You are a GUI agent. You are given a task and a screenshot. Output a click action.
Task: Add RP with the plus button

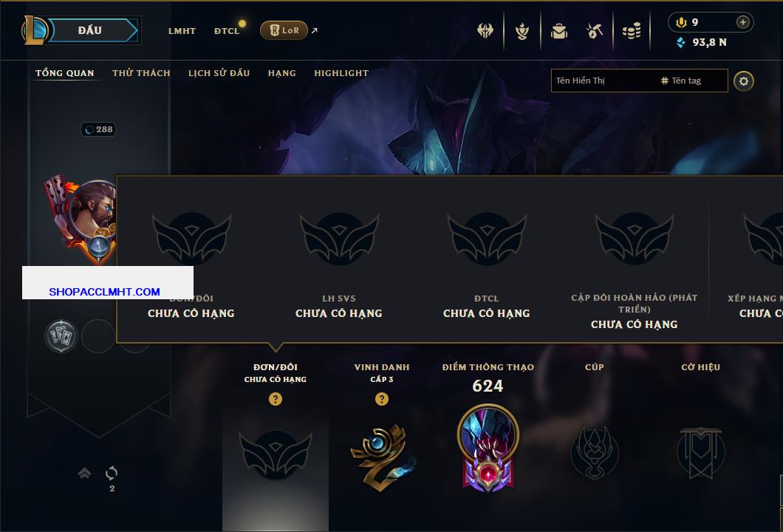tap(742, 22)
